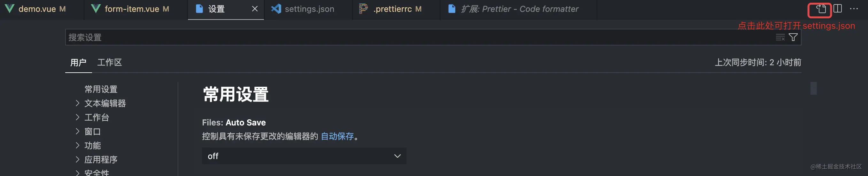Select the 用户 settings scope

click(78, 62)
